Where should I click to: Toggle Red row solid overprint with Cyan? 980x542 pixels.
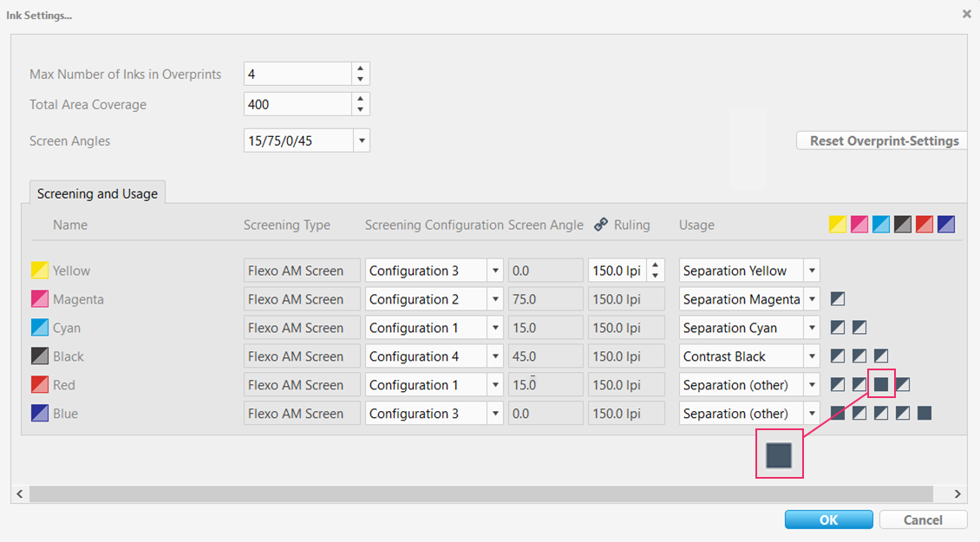881,384
